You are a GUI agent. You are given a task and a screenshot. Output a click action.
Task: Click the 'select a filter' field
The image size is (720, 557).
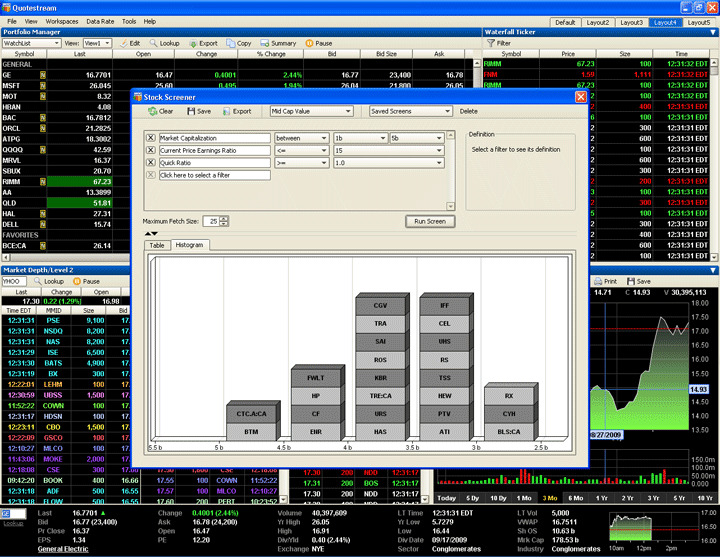pos(214,175)
